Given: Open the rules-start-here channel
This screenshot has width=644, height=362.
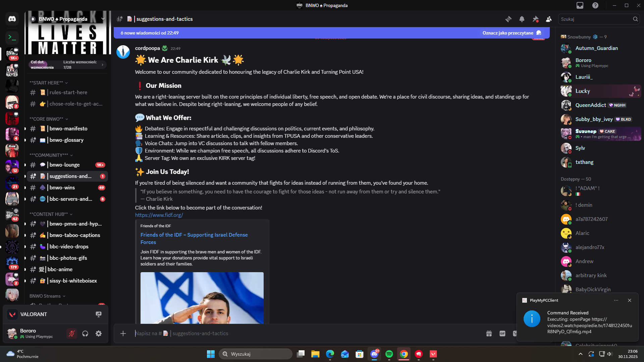Looking at the screenshot, I should pos(68,93).
